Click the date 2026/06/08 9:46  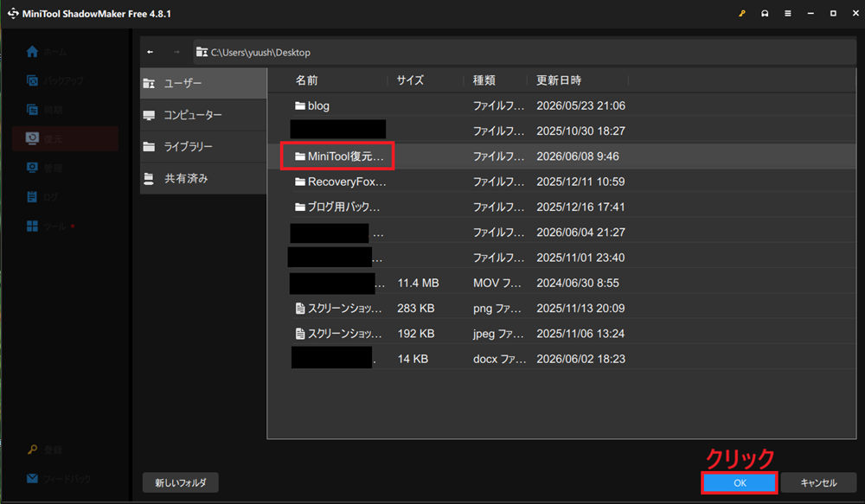click(578, 156)
